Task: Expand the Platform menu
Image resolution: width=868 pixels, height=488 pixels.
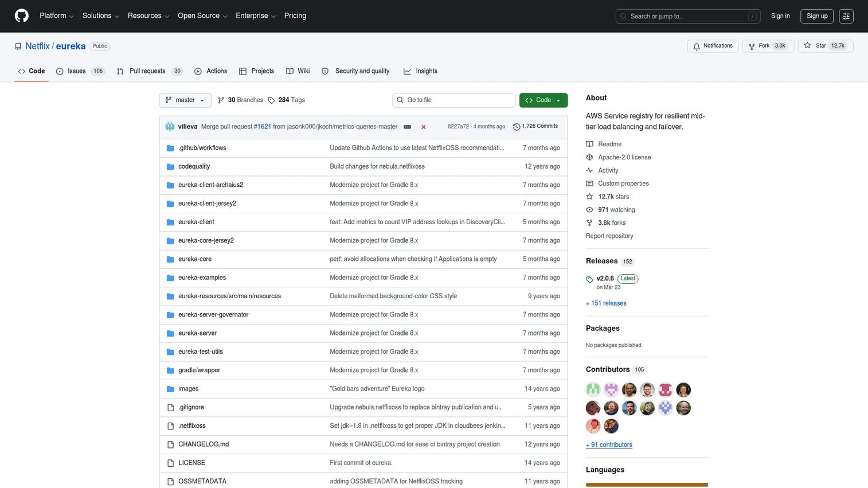Action: pyautogui.click(x=57, y=16)
